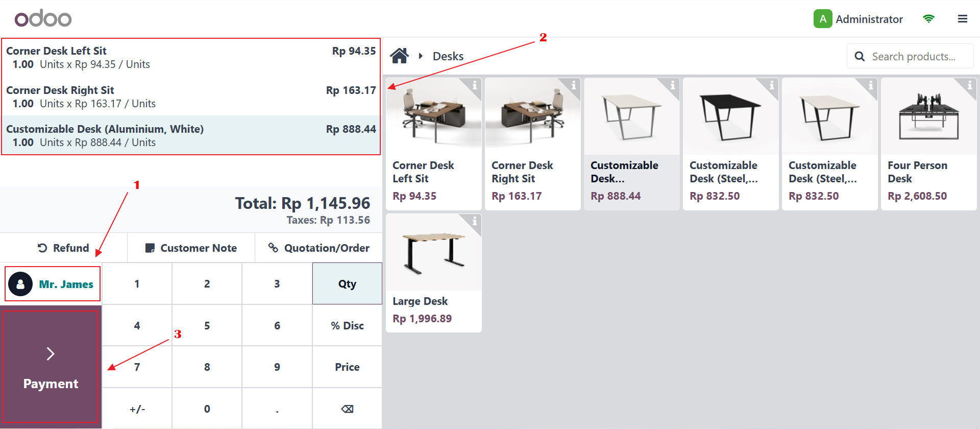Click the Large Desk product thumbnail
The width and height of the screenshot is (980, 429).
[433, 253]
